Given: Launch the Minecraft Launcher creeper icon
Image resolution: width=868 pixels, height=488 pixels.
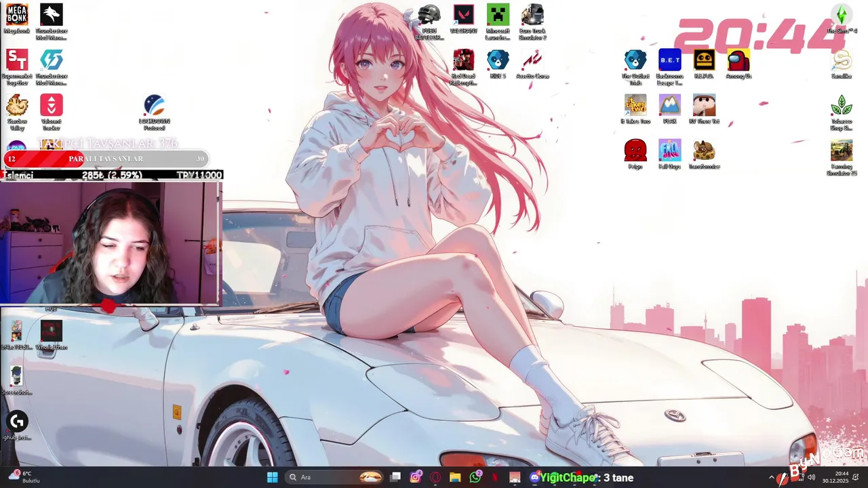Looking at the screenshot, I should [x=498, y=20].
